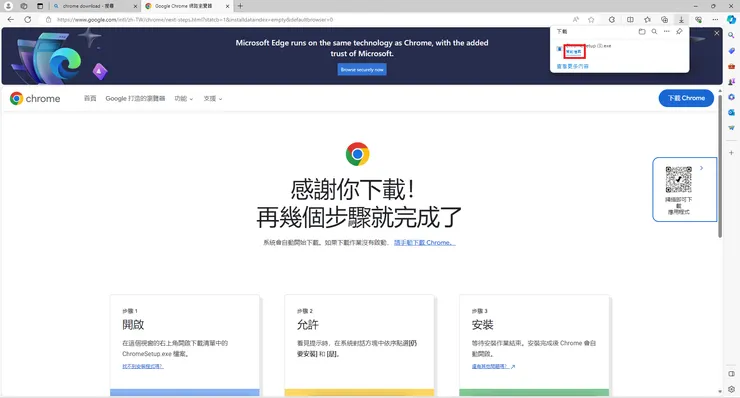The width and height of the screenshot is (740, 398).
Task: Click the ChromeSetup file icon in downloads
Action: click(x=559, y=49)
